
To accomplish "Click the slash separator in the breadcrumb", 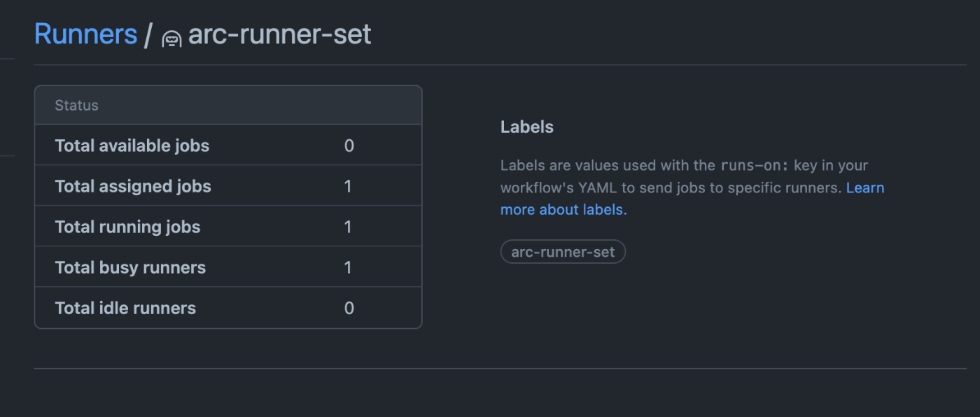I will coord(148,34).
